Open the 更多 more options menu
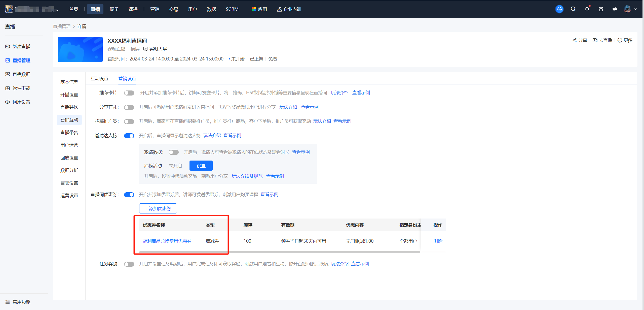Screen dimensions: 644x310 pyautogui.click(x=625, y=40)
